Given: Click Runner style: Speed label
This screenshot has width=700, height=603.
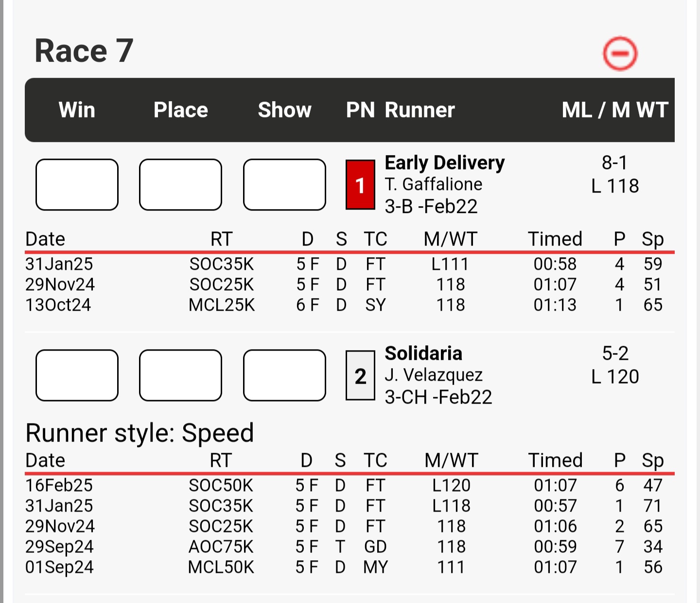Looking at the screenshot, I should tap(140, 433).
